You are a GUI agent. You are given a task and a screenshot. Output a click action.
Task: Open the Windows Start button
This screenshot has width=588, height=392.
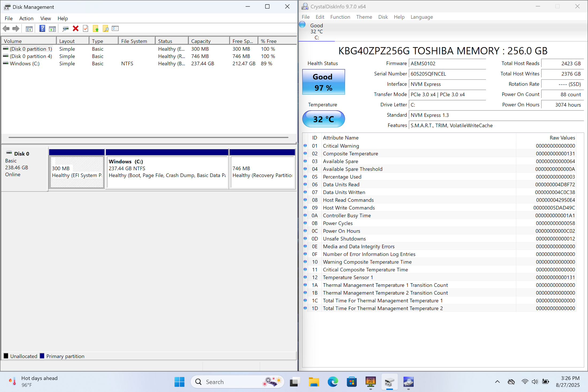point(179,382)
